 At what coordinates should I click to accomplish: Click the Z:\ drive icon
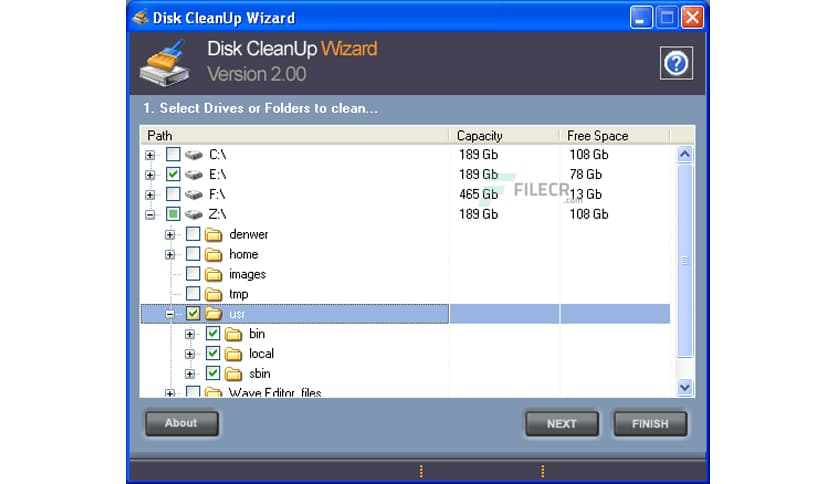tap(194, 214)
